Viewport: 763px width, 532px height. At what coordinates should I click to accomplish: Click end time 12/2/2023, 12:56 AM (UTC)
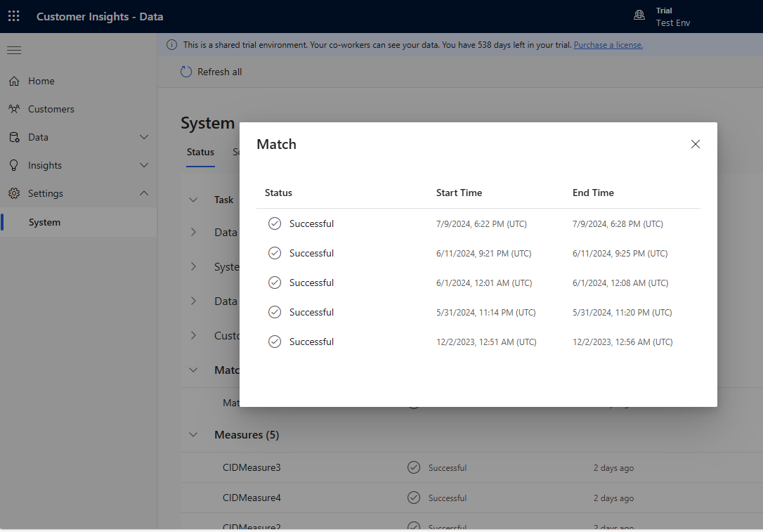[622, 342]
